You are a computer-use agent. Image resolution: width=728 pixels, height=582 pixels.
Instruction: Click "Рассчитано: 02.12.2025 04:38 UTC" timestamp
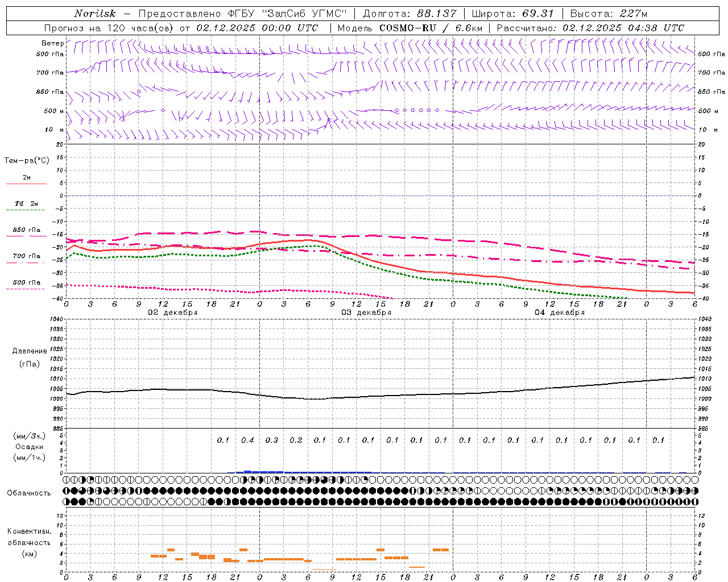pyautogui.click(x=590, y=28)
